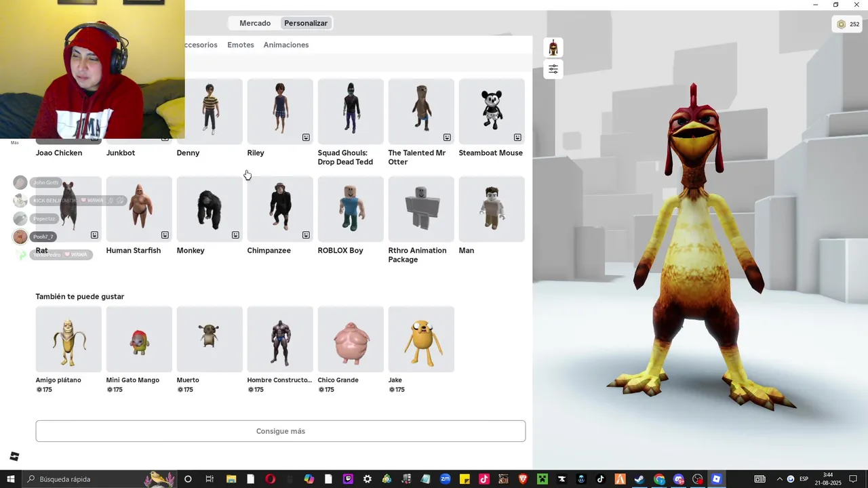The height and width of the screenshot is (488, 868).
Task: Open Google Chrome from the taskbar
Action: click(x=659, y=479)
